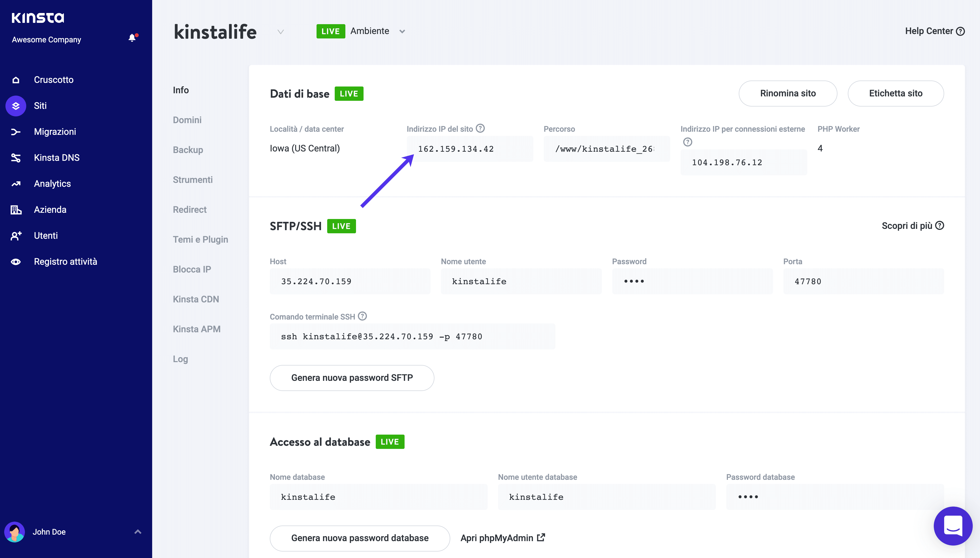Expand the kinstalife site name dropdown
The image size is (980, 558).
[280, 31]
